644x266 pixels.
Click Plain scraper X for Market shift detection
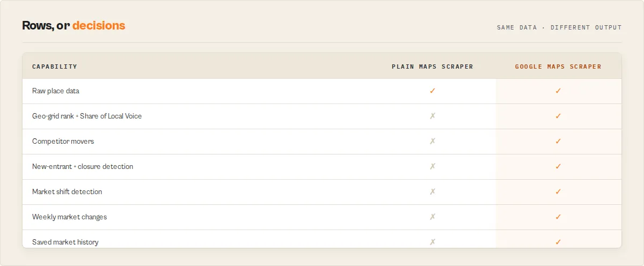tap(433, 191)
